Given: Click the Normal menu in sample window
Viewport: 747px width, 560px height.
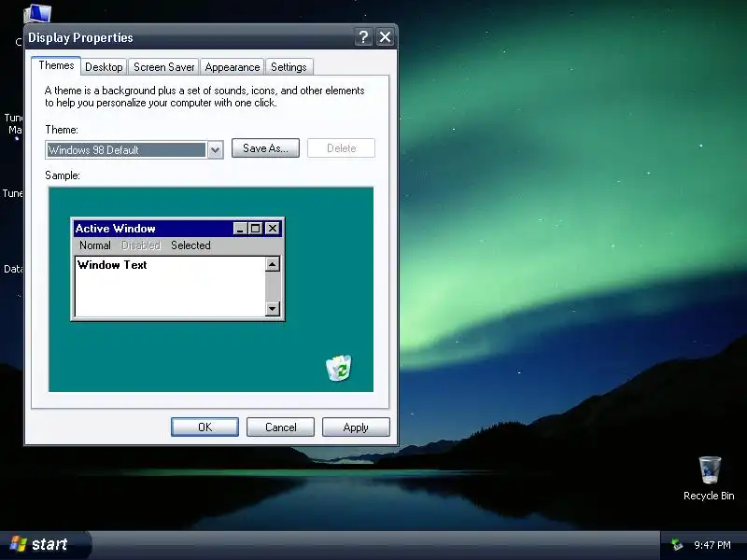Looking at the screenshot, I should (x=95, y=245).
